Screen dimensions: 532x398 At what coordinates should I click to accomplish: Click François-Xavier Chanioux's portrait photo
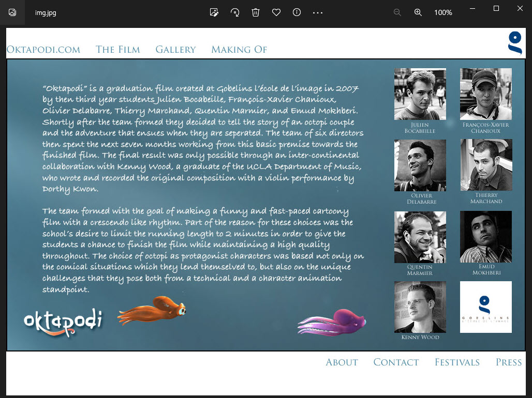tap(486, 94)
